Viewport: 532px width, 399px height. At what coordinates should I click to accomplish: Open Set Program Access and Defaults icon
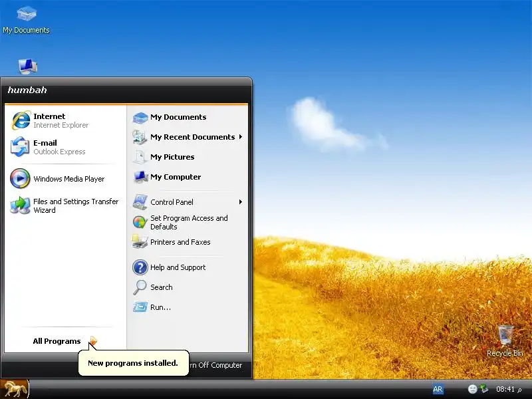point(140,222)
